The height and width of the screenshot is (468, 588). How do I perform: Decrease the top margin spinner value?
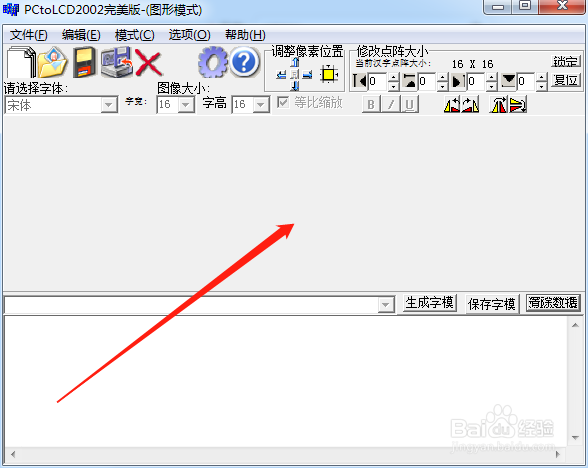pos(443,86)
